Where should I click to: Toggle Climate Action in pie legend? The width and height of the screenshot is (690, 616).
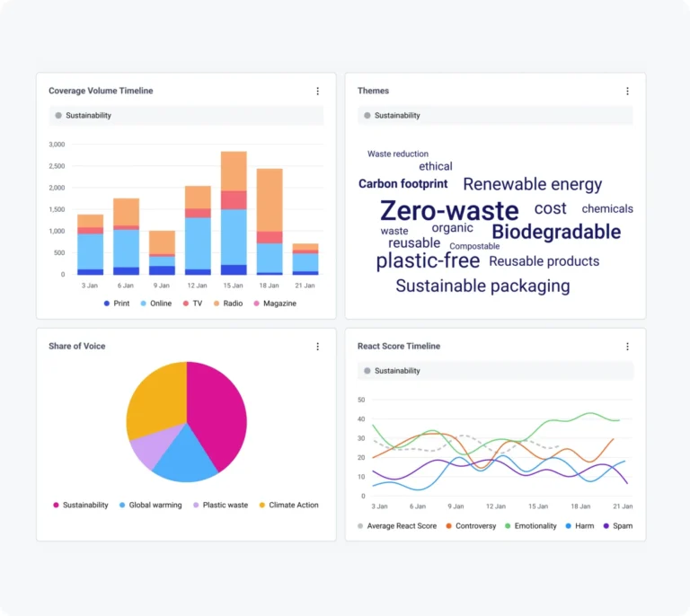coord(288,505)
